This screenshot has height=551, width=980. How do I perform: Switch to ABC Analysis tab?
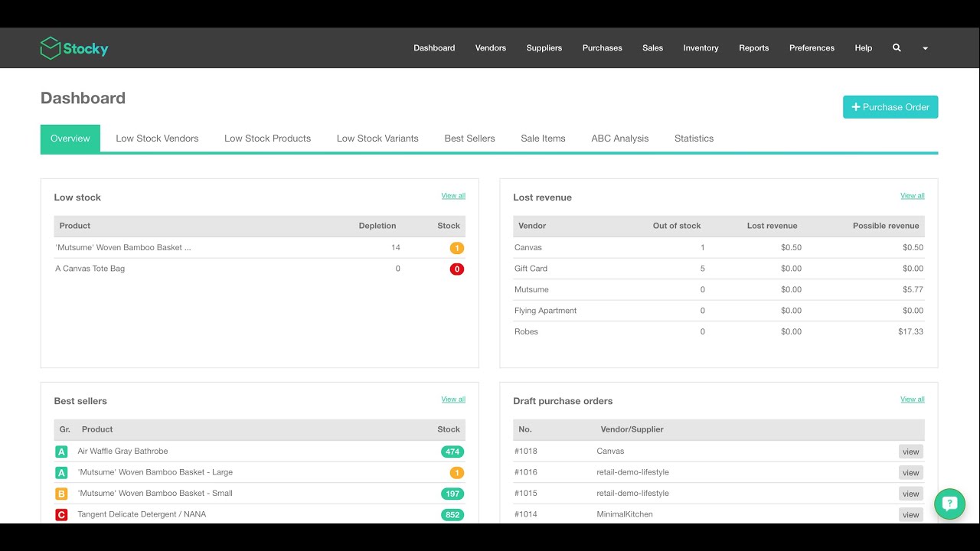click(x=620, y=139)
